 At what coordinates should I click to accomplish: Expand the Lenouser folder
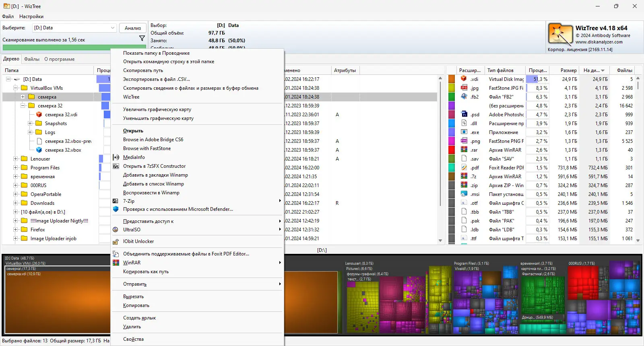pos(16,159)
